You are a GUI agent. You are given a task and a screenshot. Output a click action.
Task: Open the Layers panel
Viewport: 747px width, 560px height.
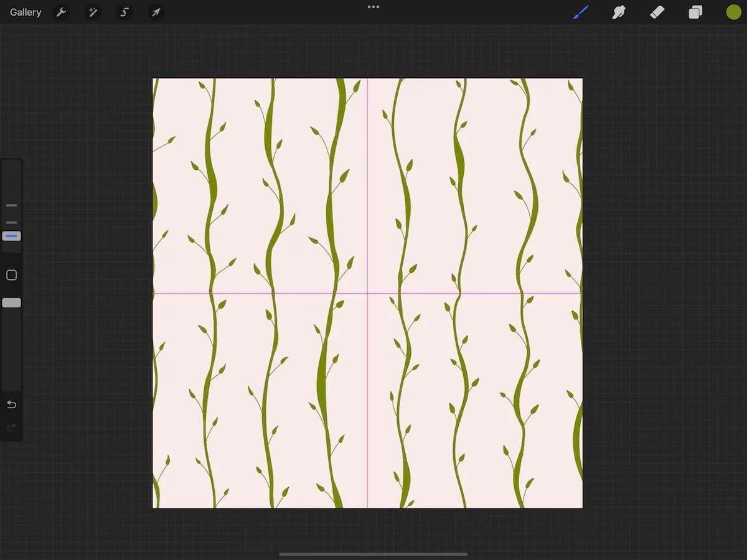695,12
